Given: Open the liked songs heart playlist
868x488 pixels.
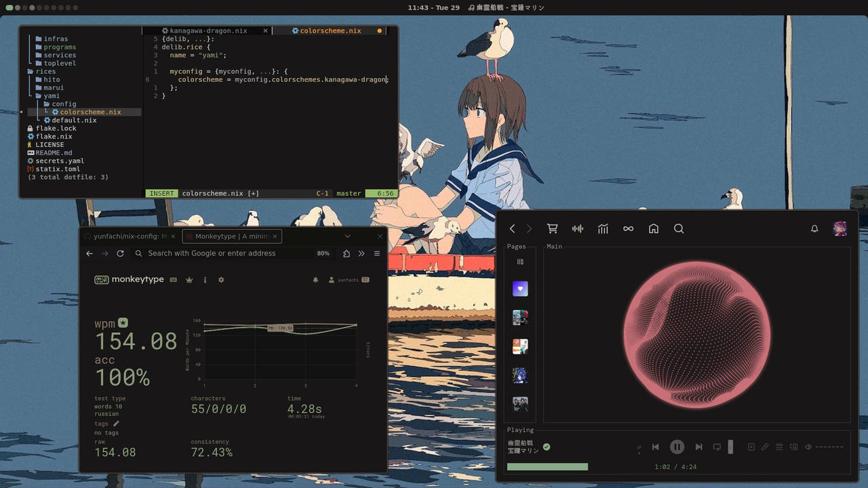Looking at the screenshot, I should pos(520,289).
